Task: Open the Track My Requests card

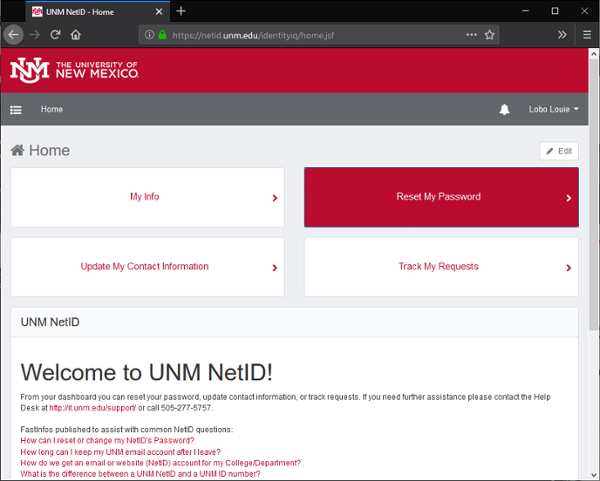Action: point(441,267)
